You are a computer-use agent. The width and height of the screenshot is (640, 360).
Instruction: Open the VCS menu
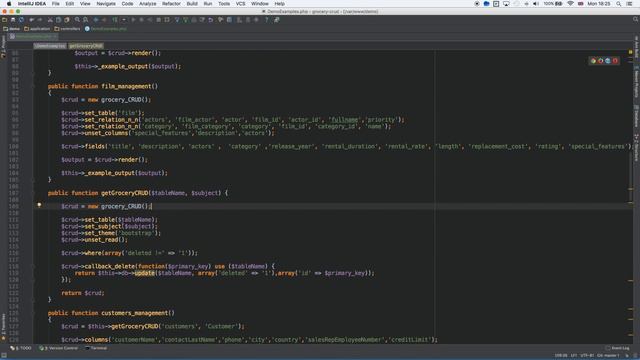point(240,4)
